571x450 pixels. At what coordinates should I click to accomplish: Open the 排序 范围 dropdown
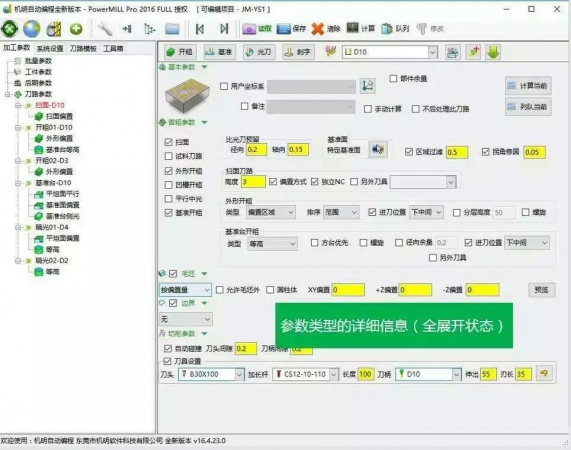341,212
